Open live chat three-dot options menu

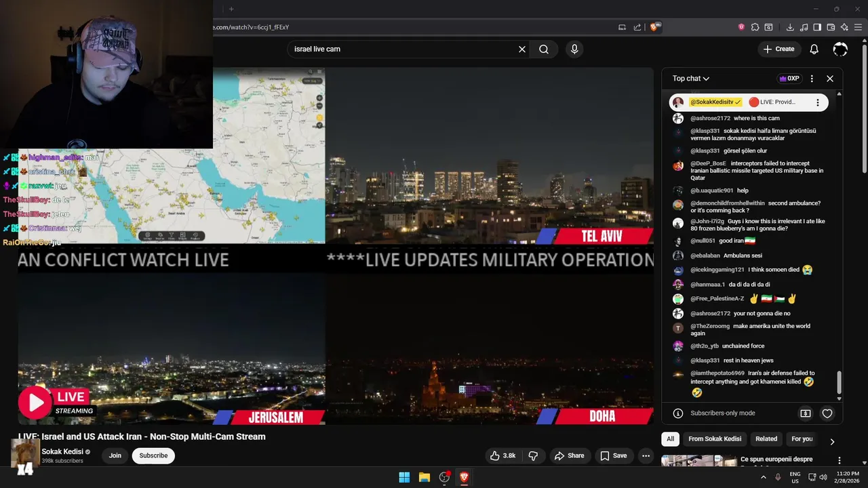click(x=812, y=79)
